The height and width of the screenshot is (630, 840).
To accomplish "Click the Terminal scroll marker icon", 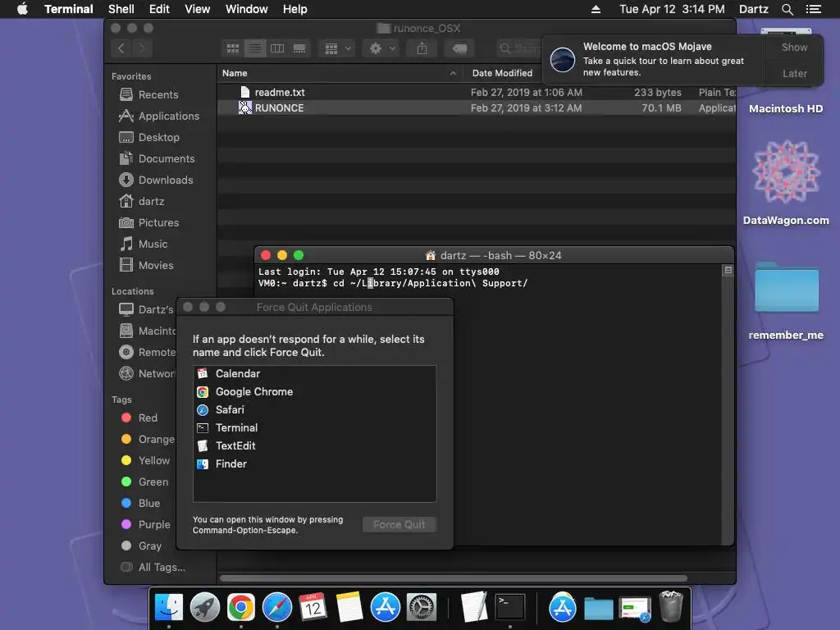I will [728, 271].
